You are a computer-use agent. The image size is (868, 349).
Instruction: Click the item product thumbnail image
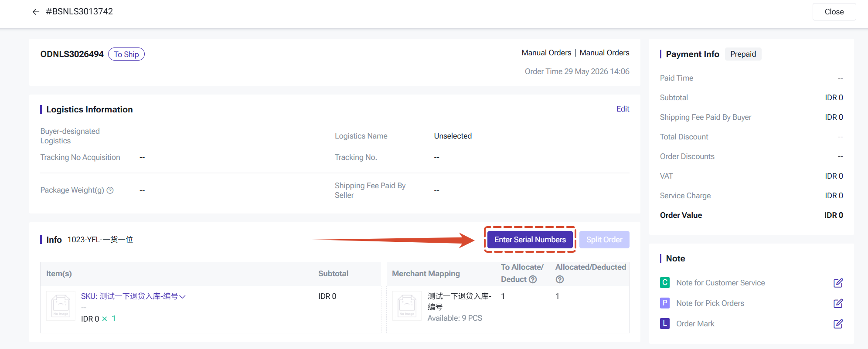coord(61,306)
